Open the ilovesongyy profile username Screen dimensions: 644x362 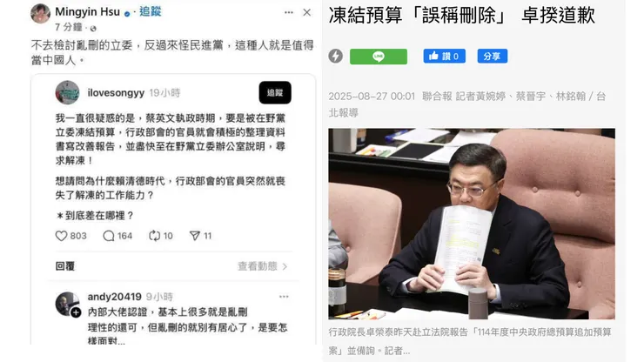point(116,93)
